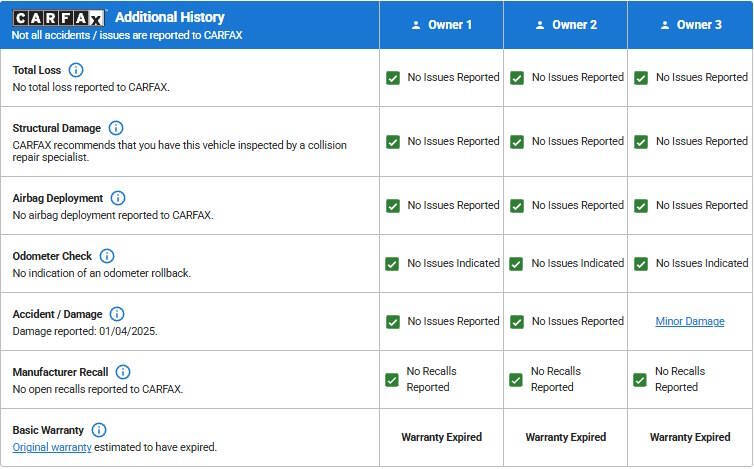Image resolution: width=754 pixels, height=469 pixels.
Task: Select the Owner 2 column header
Action: pyautogui.click(x=565, y=25)
